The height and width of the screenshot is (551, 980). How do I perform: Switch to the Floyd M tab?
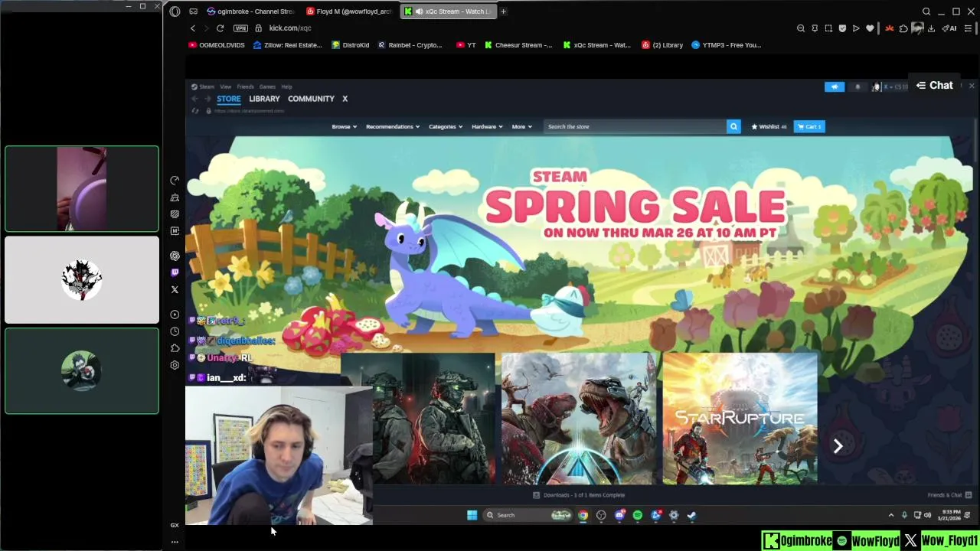point(349,11)
